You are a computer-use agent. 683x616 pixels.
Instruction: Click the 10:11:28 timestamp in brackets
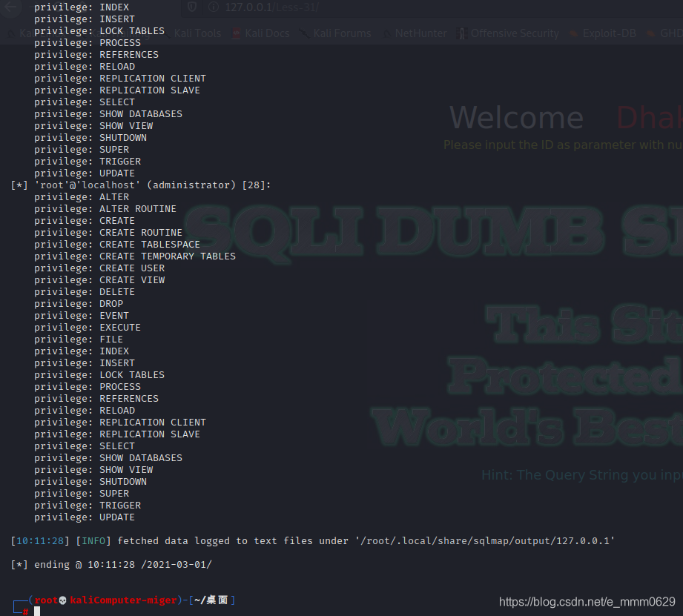pyautogui.click(x=40, y=541)
